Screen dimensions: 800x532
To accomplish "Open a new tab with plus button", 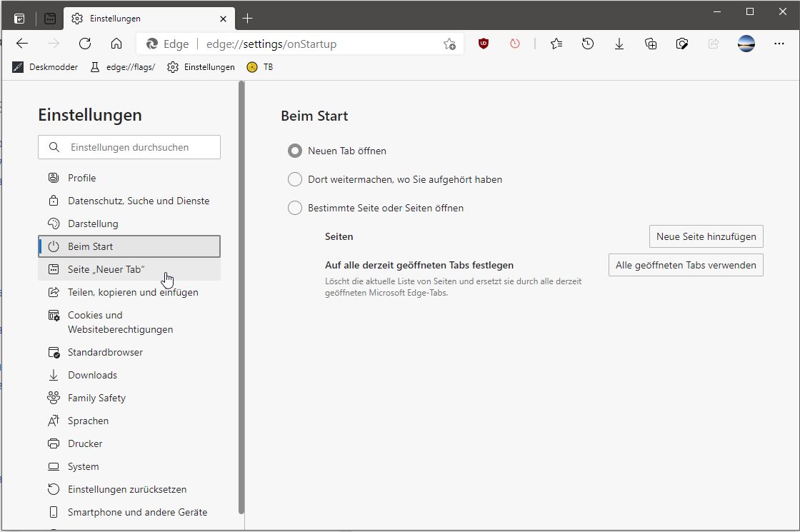I will click(247, 19).
